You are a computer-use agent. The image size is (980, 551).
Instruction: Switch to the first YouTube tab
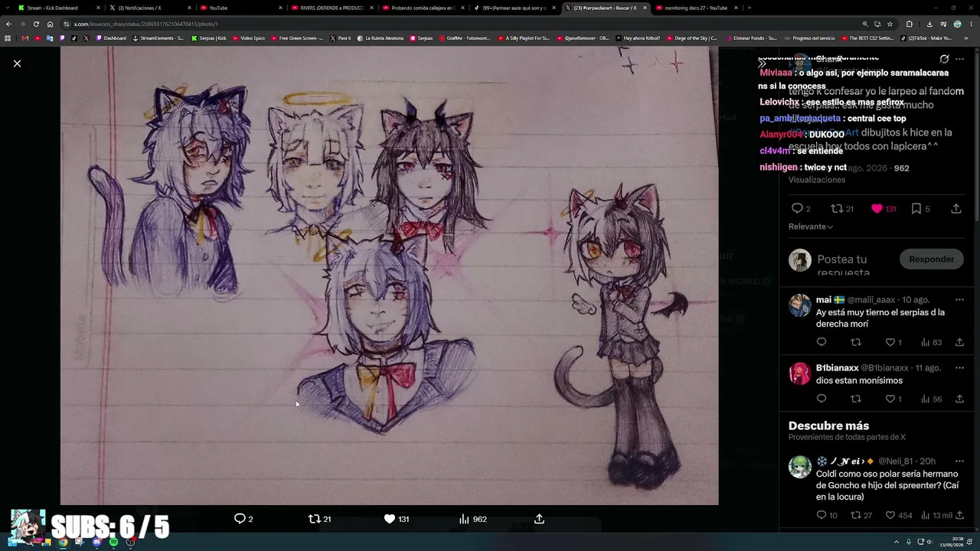pos(240,8)
